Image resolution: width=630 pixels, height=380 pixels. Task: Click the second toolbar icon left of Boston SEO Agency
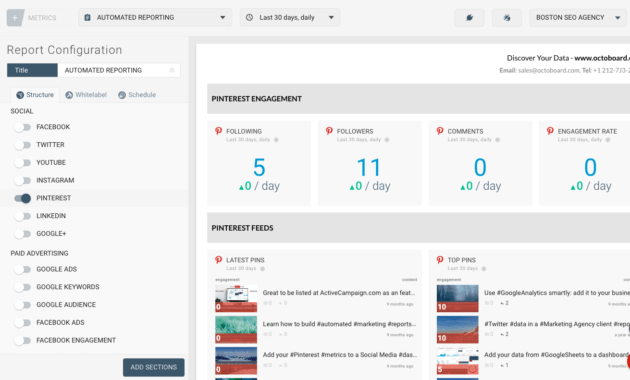507,18
